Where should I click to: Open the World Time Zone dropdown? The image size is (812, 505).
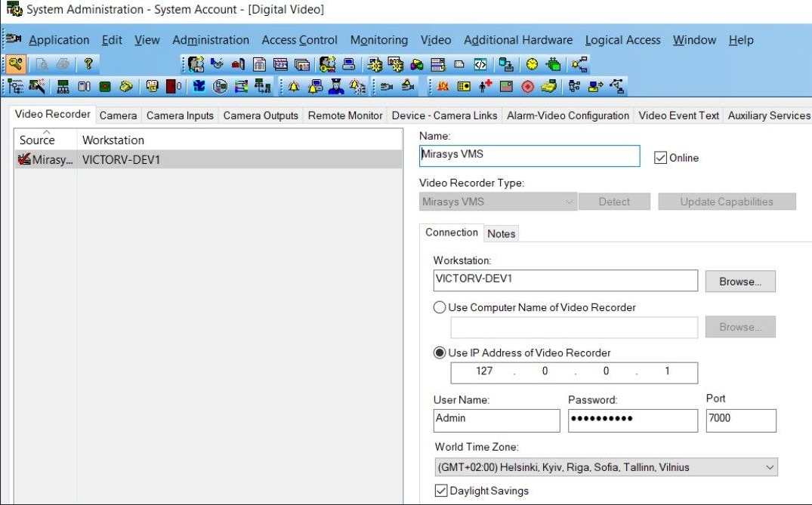[769, 467]
